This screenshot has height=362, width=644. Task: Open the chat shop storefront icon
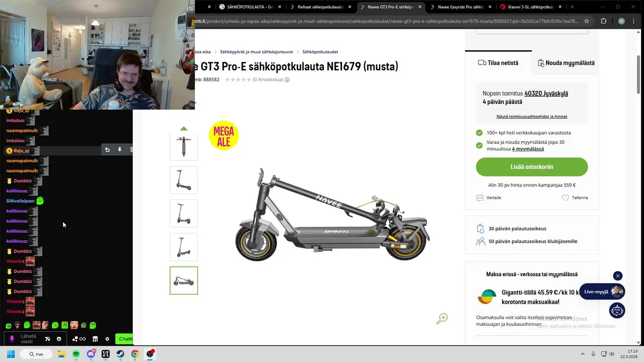95,339
